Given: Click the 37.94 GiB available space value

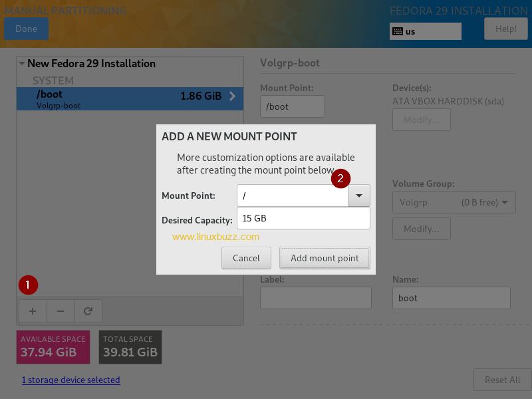Looking at the screenshot, I should 49,352.
